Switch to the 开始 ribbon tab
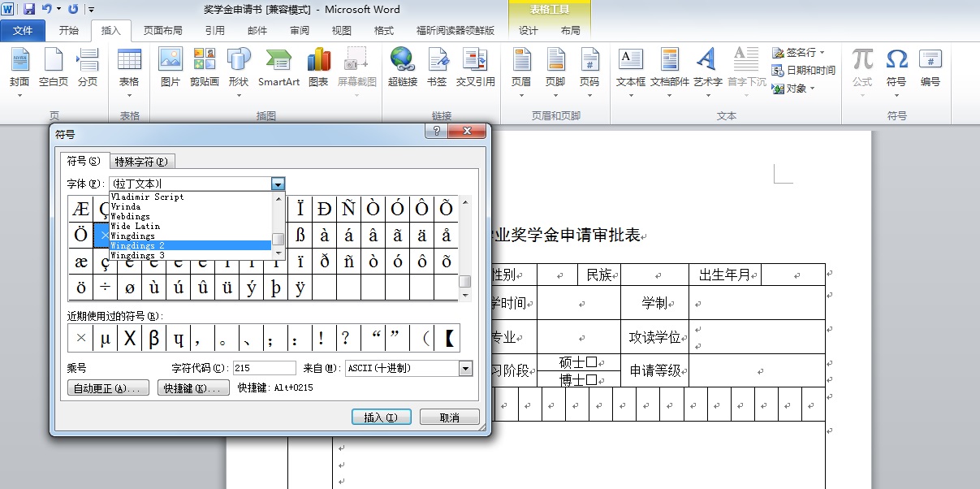The width and height of the screenshot is (980, 489). point(69,31)
